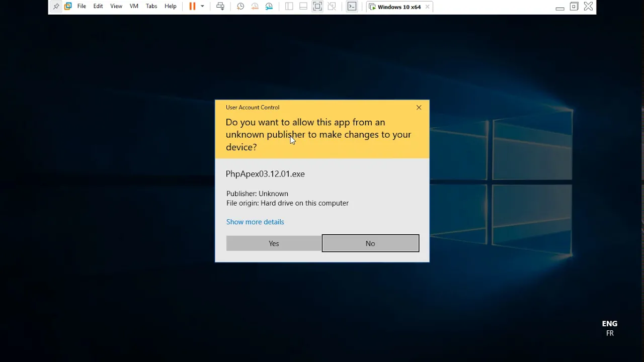Take a snapshot of the VM
This screenshot has width=644, height=362.
coord(240,7)
